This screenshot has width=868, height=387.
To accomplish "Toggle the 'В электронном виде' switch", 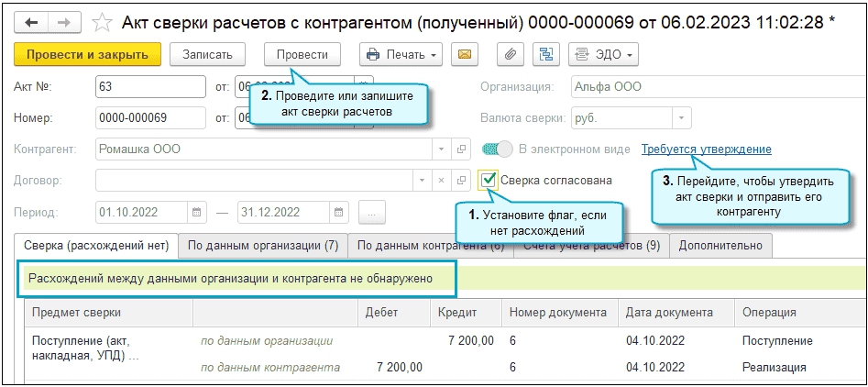I will [498, 149].
